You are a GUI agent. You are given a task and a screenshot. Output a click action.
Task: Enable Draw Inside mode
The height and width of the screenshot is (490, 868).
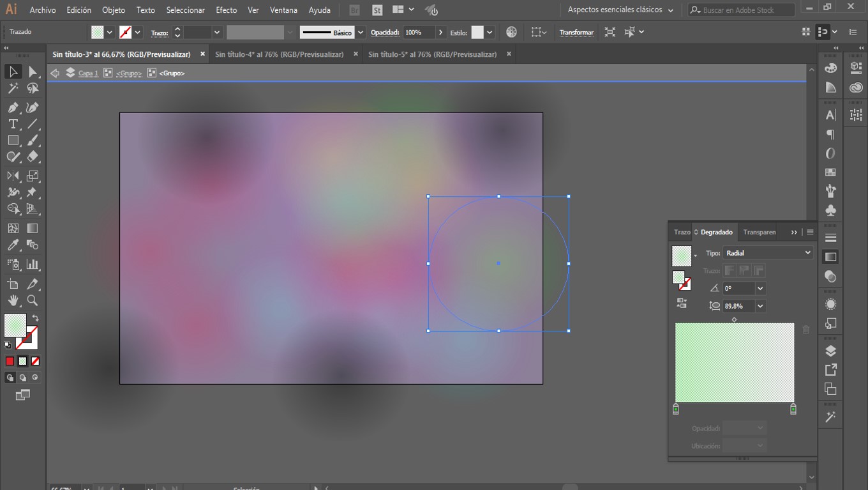[x=35, y=378]
